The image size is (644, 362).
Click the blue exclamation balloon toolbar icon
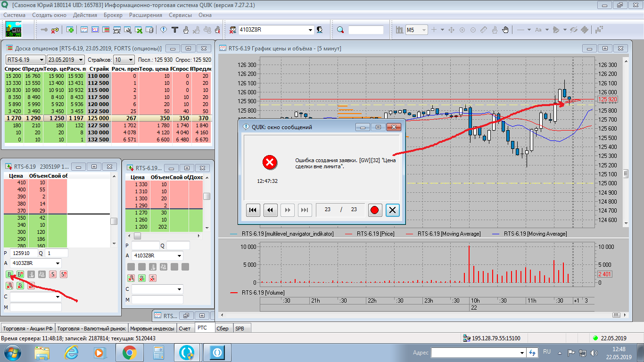coord(163,30)
